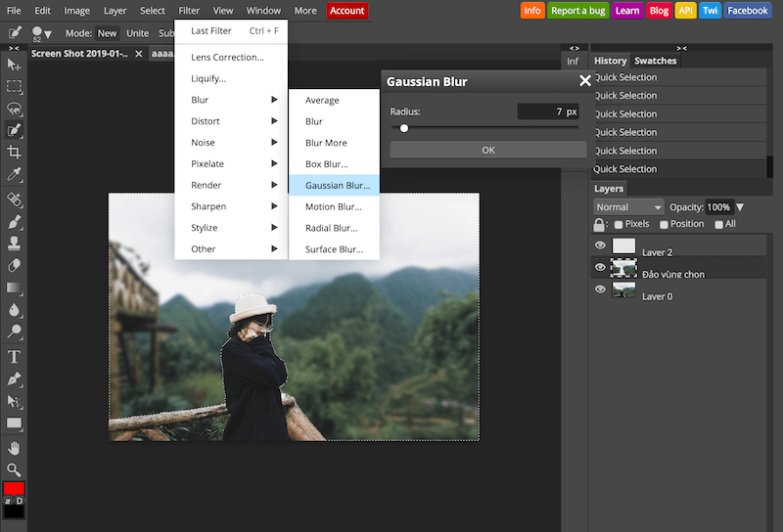Click the red foreground color swatch
Viewport: 783px width, 532px height.
coord(14,488)
